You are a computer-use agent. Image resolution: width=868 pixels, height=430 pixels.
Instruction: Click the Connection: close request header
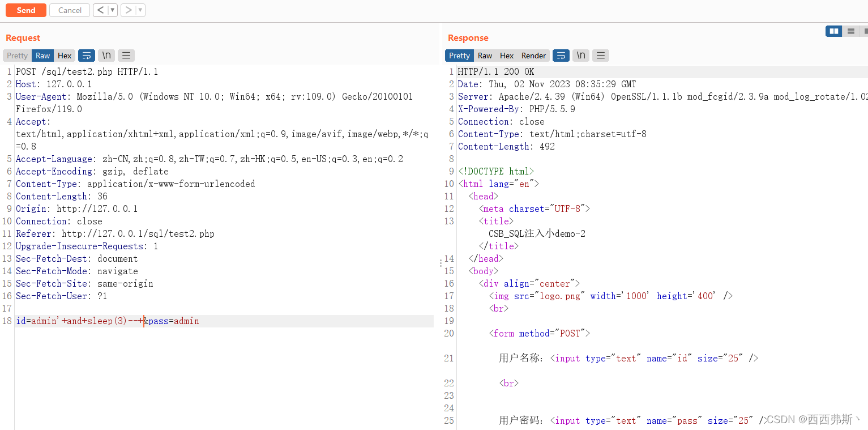click(59, 222)
